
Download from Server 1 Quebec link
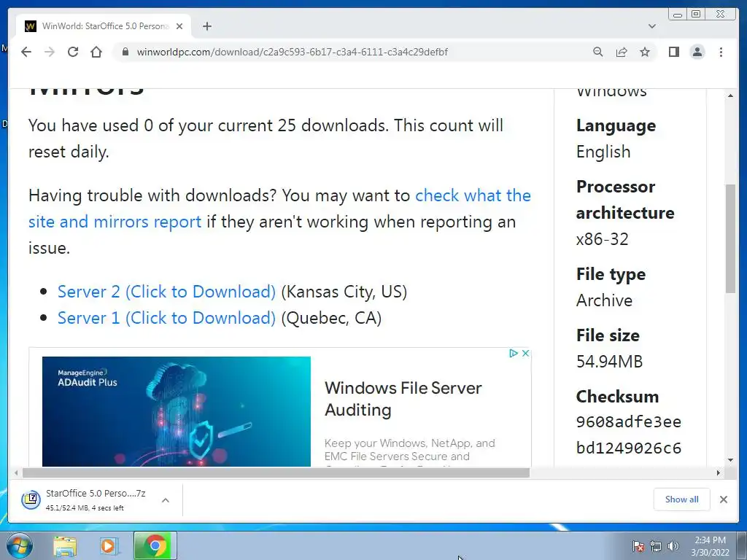click(166, 318)
